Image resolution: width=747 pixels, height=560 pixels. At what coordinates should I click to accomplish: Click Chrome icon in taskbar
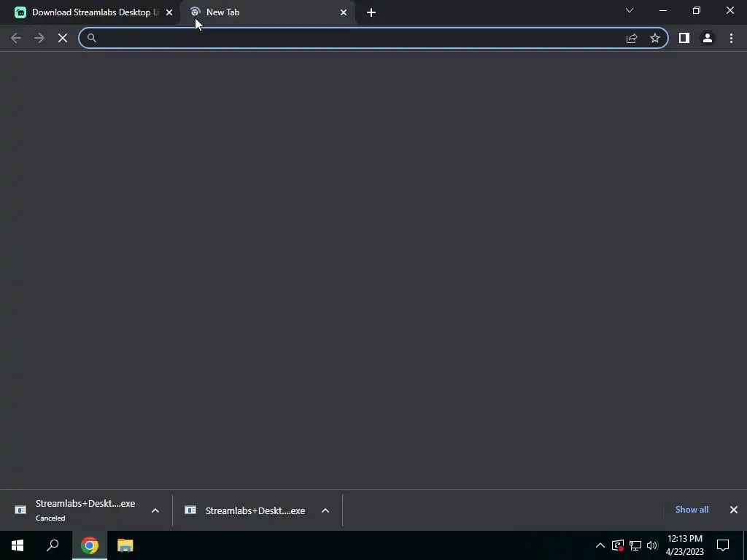(x=90, y=545)
